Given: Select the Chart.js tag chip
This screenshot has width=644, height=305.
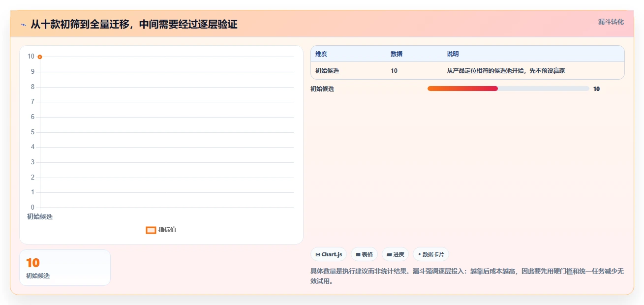Looking at the screenshot, I should click(x=329, y=254).
